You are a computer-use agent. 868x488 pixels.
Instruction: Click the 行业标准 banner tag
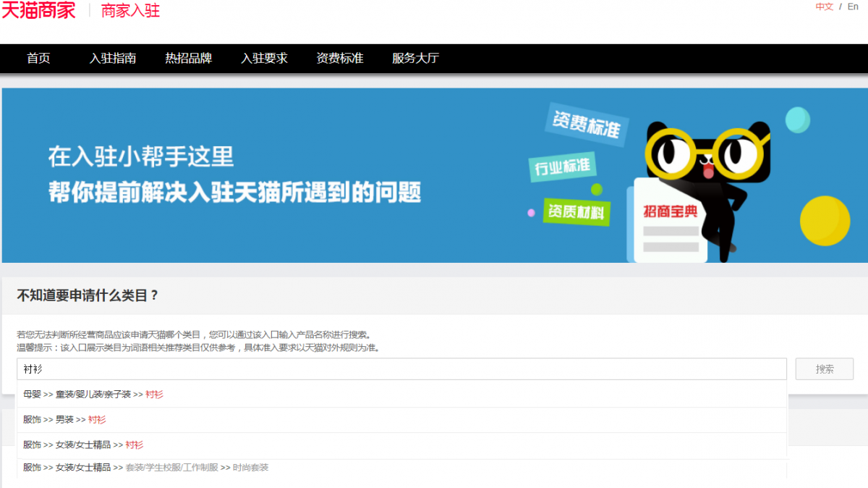[x=563, y=168]
